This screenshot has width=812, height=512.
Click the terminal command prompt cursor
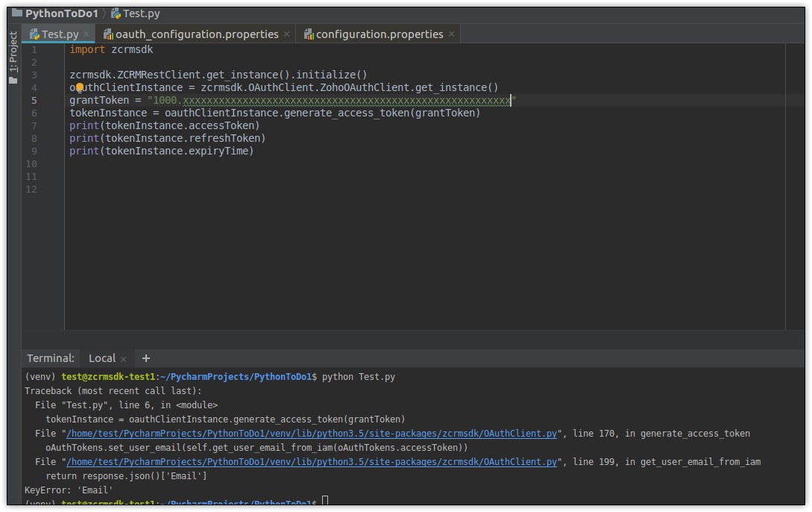[325, 501]
